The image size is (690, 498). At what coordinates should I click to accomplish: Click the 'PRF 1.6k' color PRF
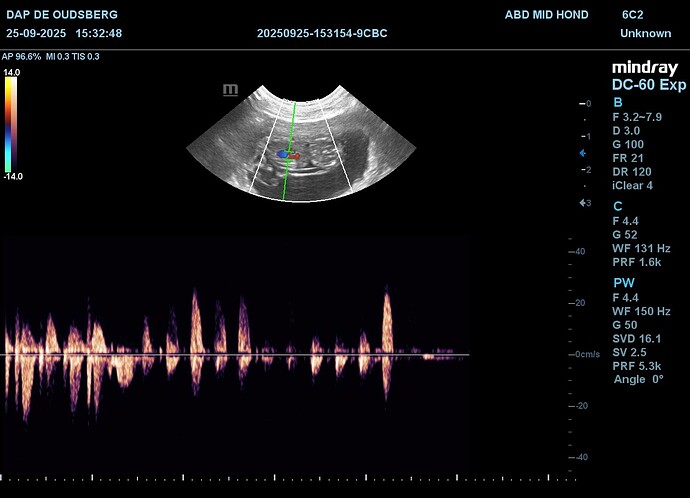tap(637, 262)
